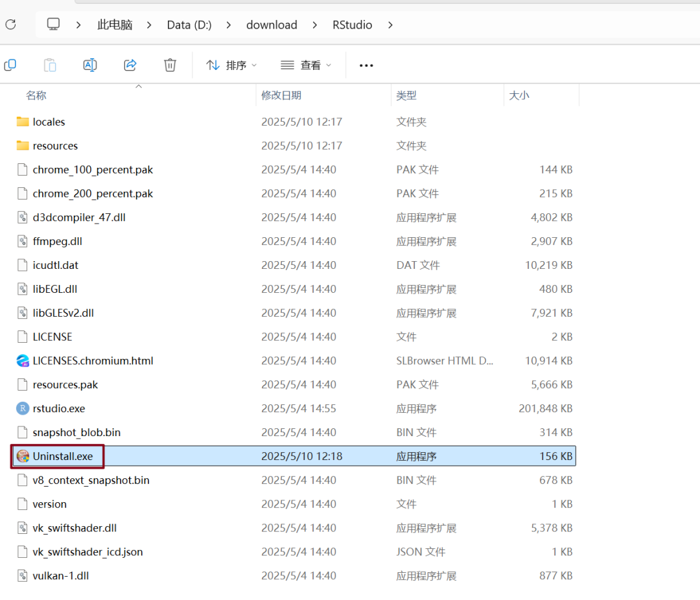Click the delete trash icon
The image size is (700, 600).
[170, 65]
